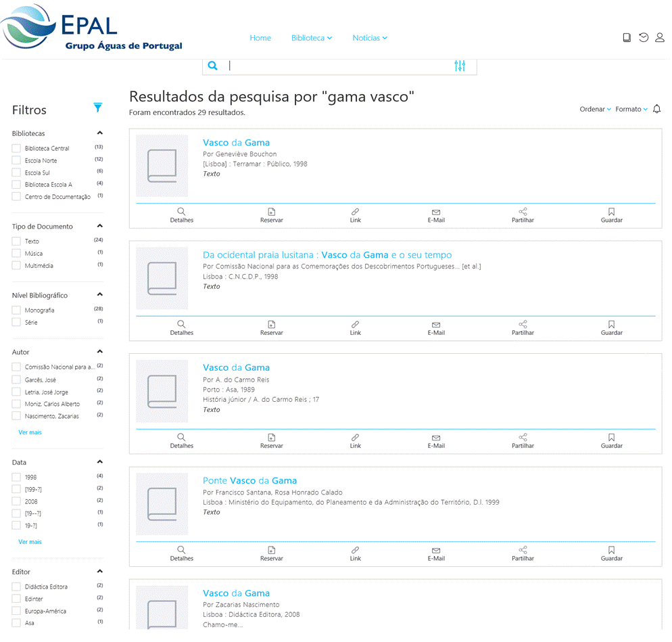Viewport: 672px width, 642px height.
Task: Click into the search text field
Action: pyautogui.click(x=338, y=66)
